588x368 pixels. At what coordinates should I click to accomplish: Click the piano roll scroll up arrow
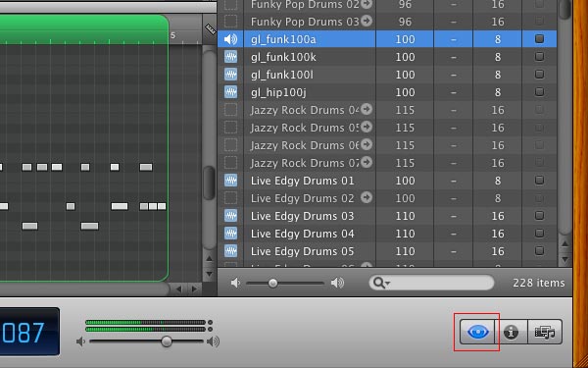(210, 258)
